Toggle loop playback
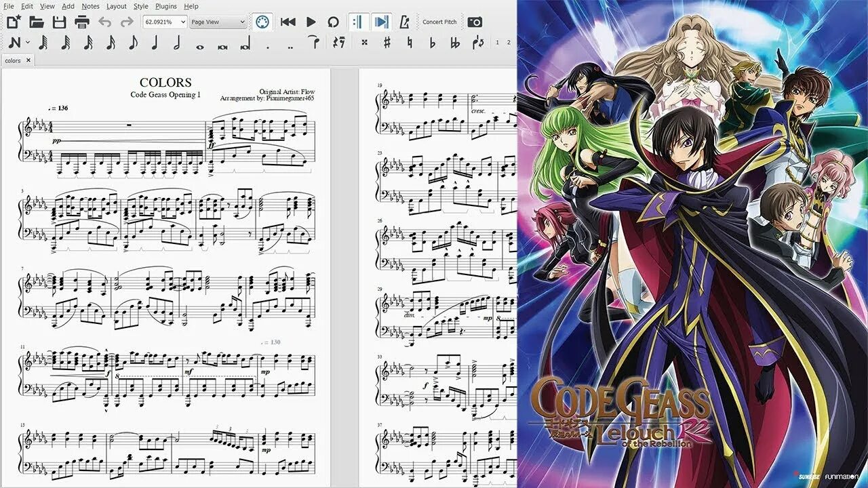868x488 pixels. [x=333, y=22]
